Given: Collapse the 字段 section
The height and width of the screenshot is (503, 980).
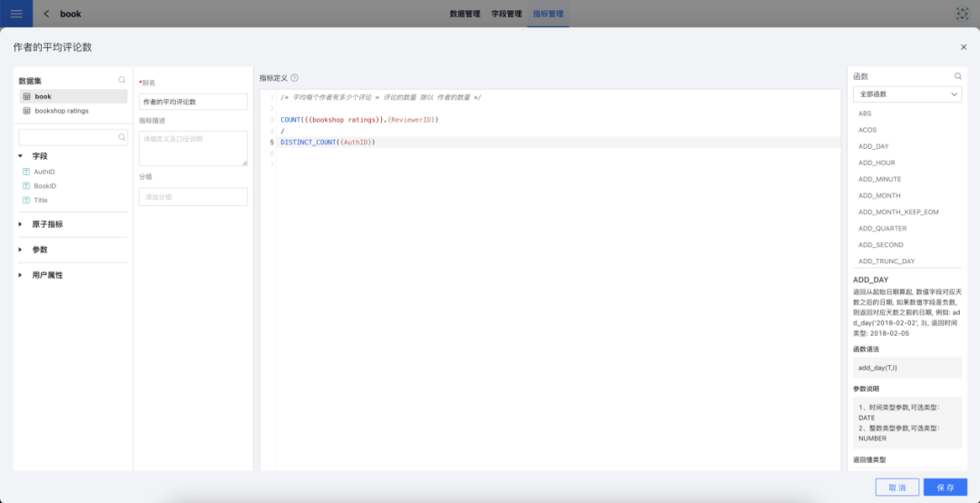Looking at the screenshot, I should [x=20, y=156].
